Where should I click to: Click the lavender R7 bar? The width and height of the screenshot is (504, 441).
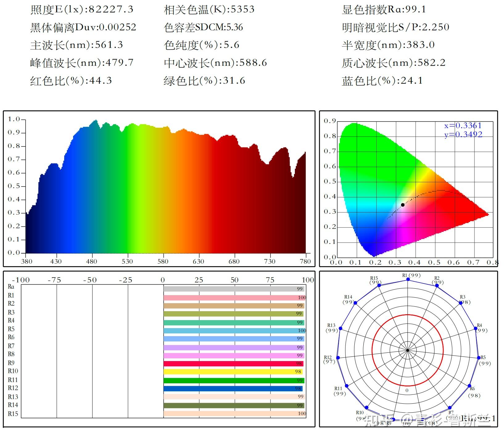pos(234,348)
